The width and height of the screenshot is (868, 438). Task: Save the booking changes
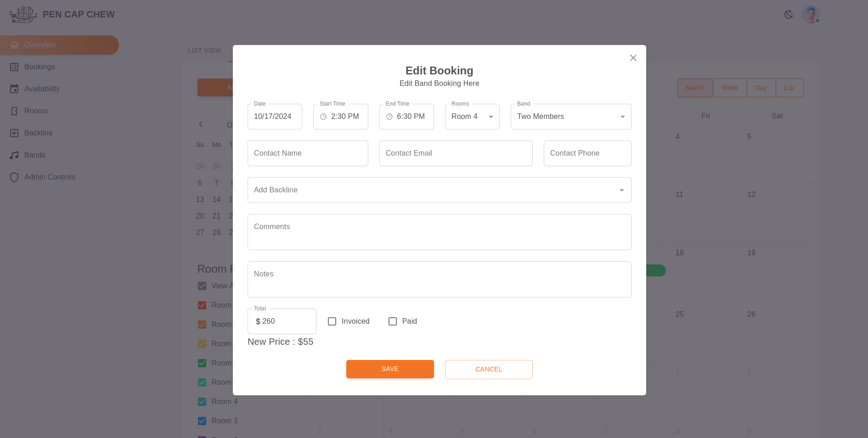coord(390,369)
